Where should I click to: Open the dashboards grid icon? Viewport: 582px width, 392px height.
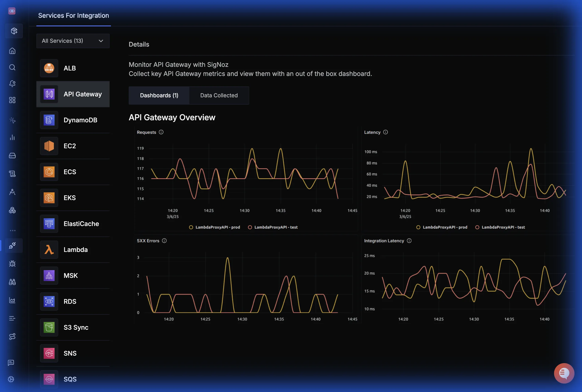[x=12, y=100]
